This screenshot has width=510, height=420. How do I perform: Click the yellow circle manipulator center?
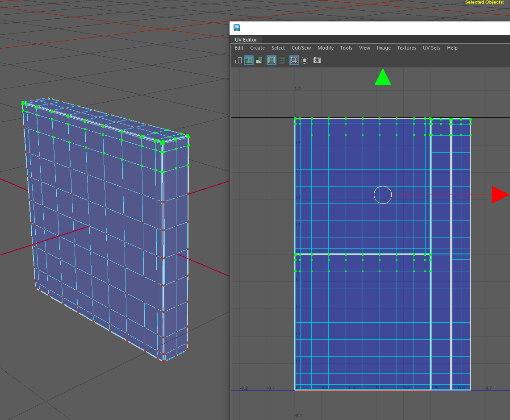point(383,195)
